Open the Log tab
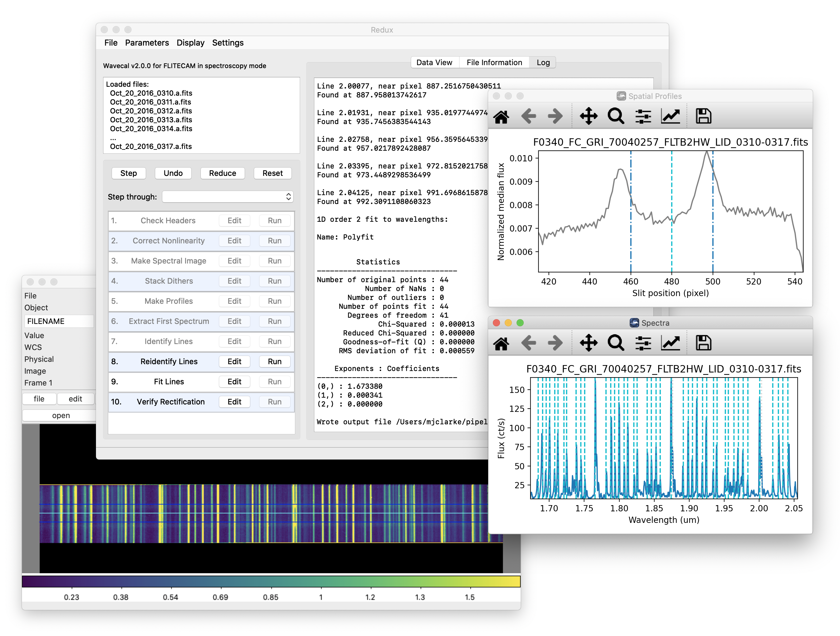The height and width of the screenshot is (636, 840). [542, 62]
